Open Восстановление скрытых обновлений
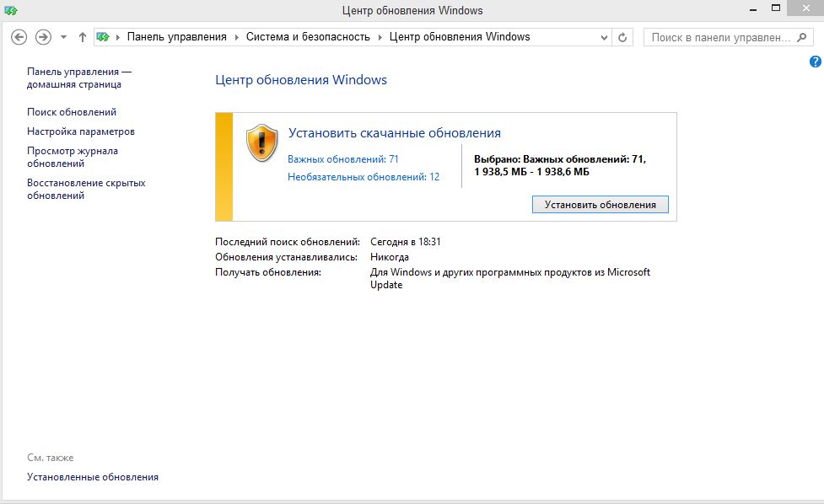 pyautogui.click(x=86, y=189)
